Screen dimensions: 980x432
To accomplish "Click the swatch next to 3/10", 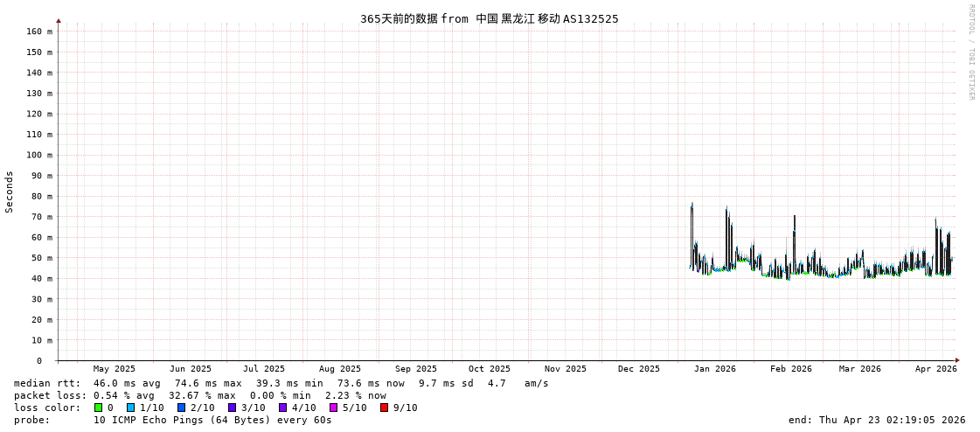I will [233, 408].
